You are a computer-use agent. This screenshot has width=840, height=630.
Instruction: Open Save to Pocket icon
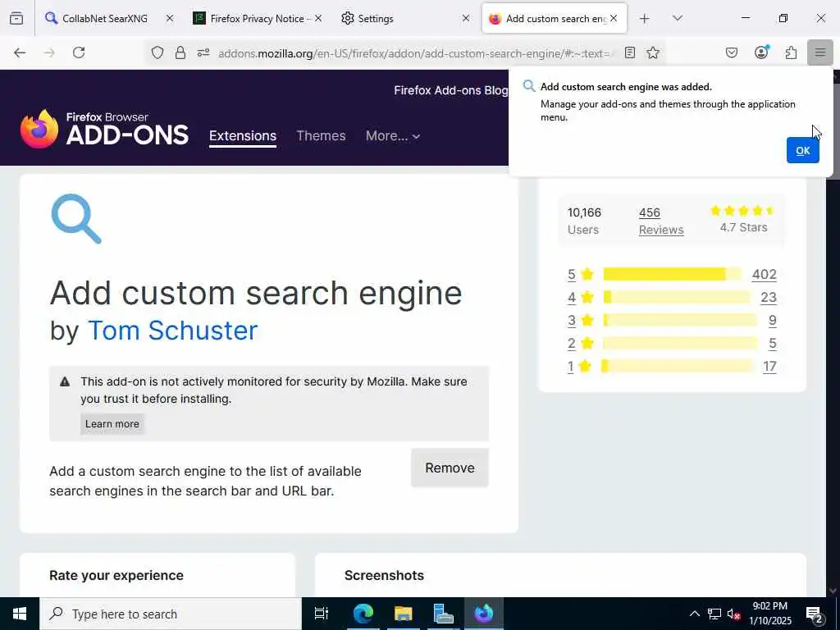coord(732,52)
